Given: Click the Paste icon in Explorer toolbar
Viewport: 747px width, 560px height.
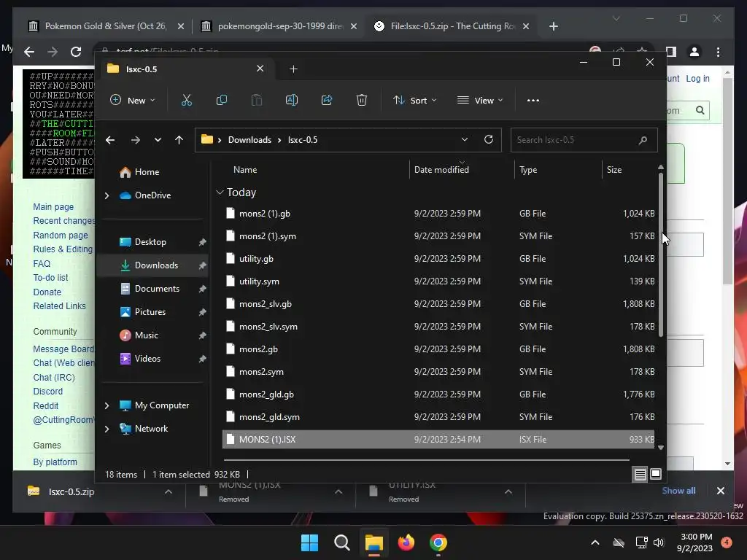Looking at the screenshot, I should [x=256, y=100].
